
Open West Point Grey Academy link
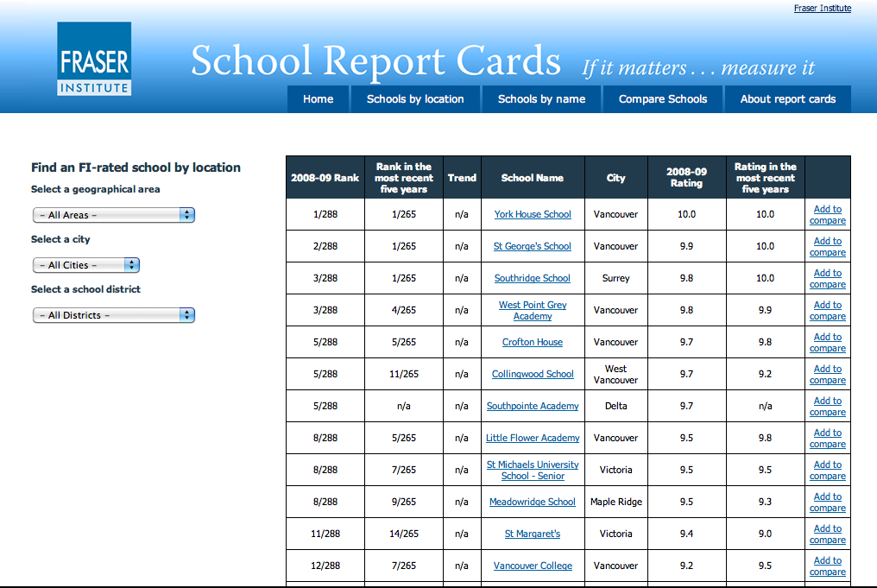(x=533, y=310)
